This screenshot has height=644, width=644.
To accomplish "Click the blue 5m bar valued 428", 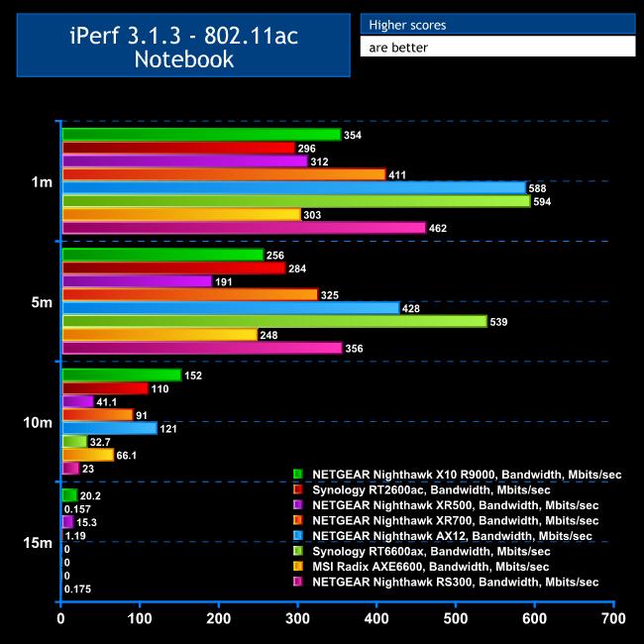I will click(231, 308).
